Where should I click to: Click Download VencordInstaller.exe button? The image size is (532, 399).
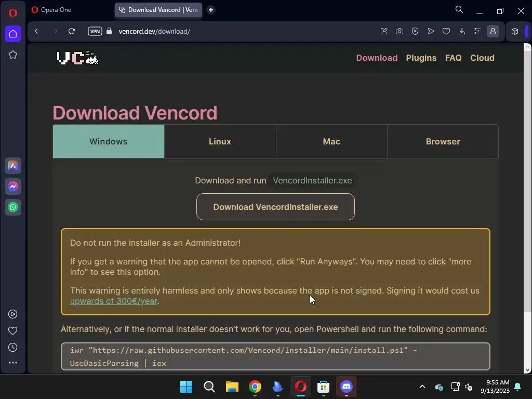pos(275,207)
